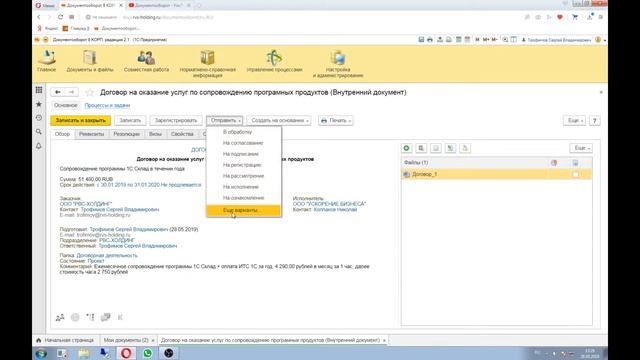Tick the checkbox in the Договор_1 row

(x=576, y=174)
